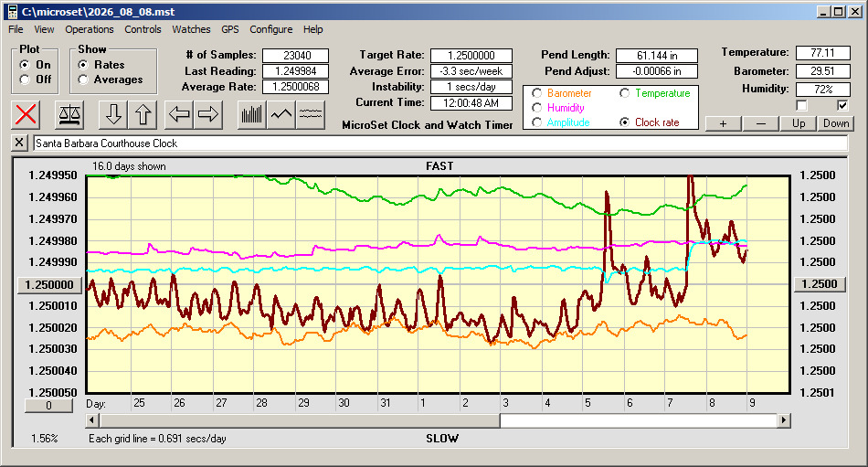Open the GPS menu

click(x=230, y=29)
